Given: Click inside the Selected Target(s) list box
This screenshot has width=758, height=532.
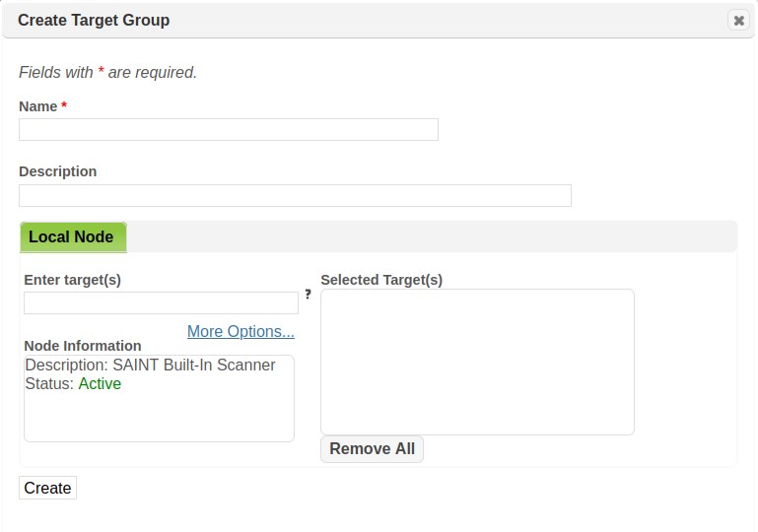Looking at the screenshot, I should pyautogui.click(x=477, y=362).
